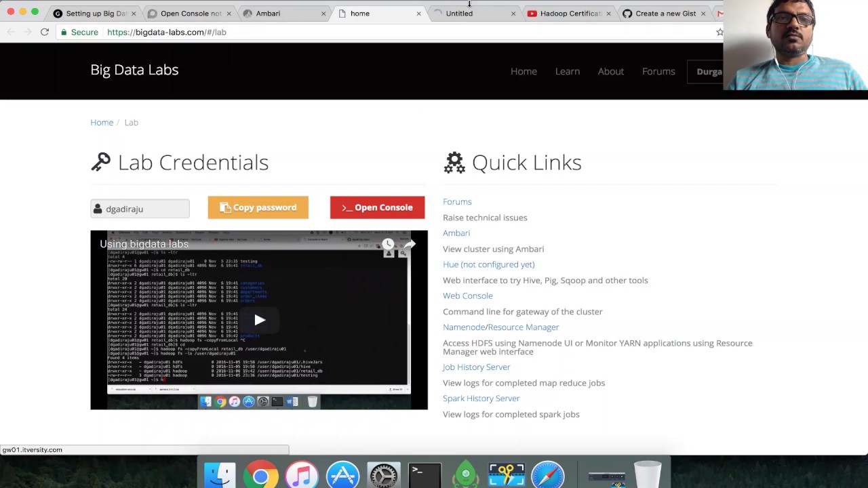Click the browser address bar URL
Image resolution: width=868 pixels, height=488 pixels.
(167, 32)
